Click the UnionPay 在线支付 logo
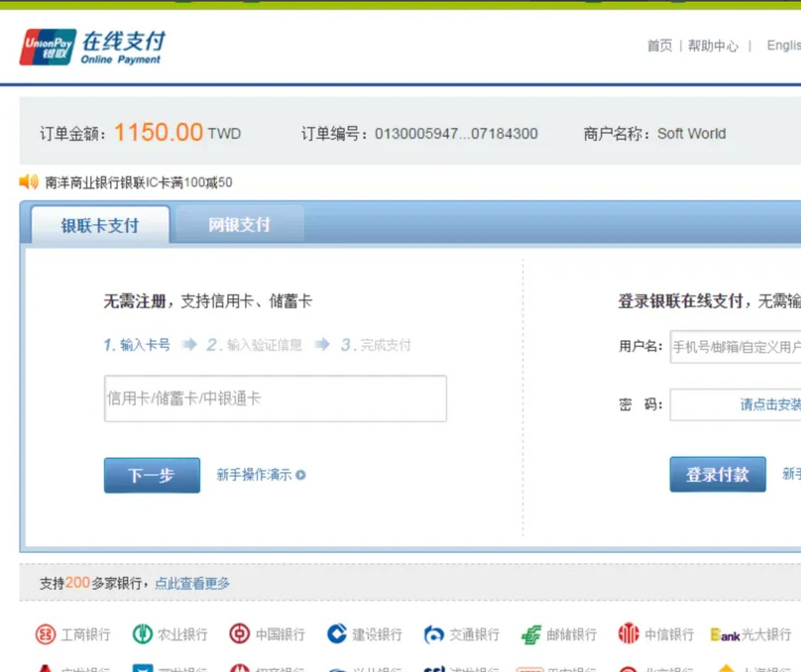The width and height of the screenshot is (801, 672). 90,48
